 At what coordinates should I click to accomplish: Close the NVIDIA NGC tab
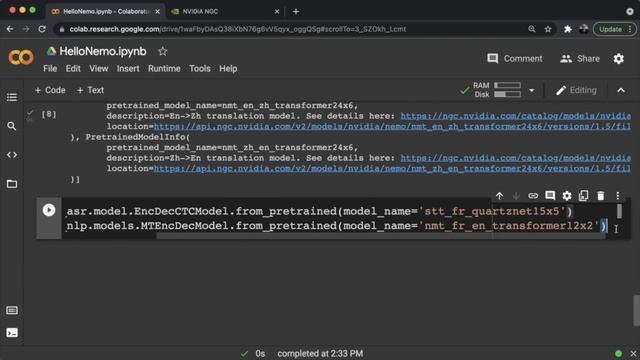coord(277,11)
